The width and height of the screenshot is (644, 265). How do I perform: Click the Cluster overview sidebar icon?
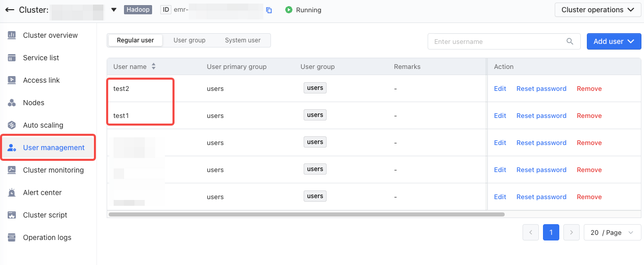(12, 35)
